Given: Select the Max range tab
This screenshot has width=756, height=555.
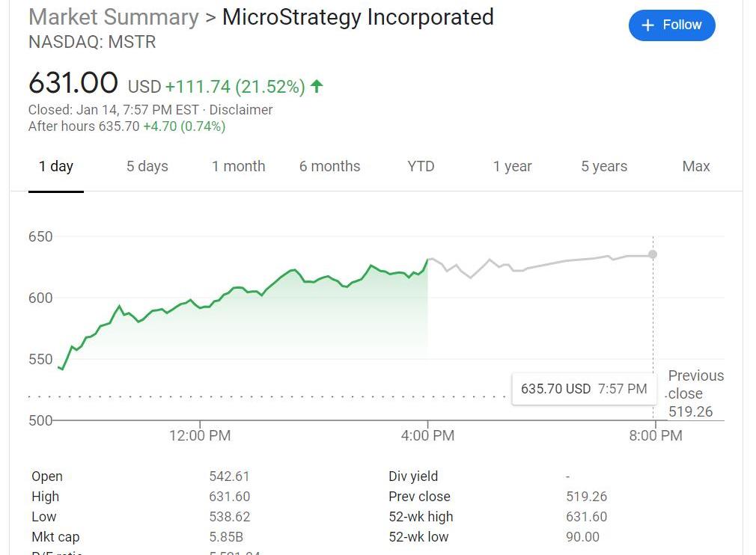Looking at the screenshot, I should (695, 167).
